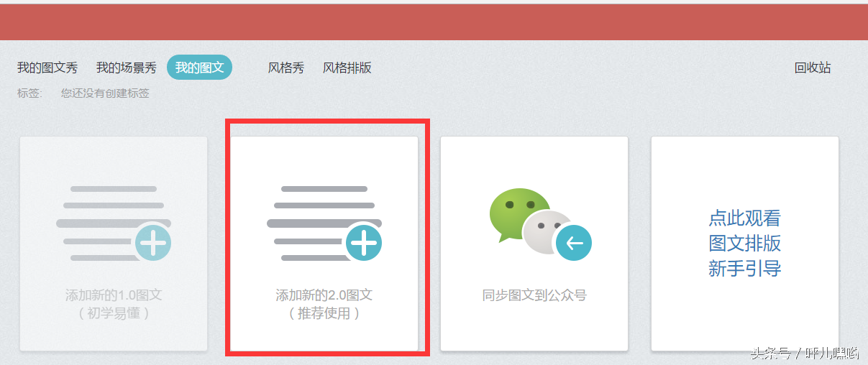Click the blue left-arrow sync icon
The width and height of the screenshot is (868, 365).
click(574, 243)
